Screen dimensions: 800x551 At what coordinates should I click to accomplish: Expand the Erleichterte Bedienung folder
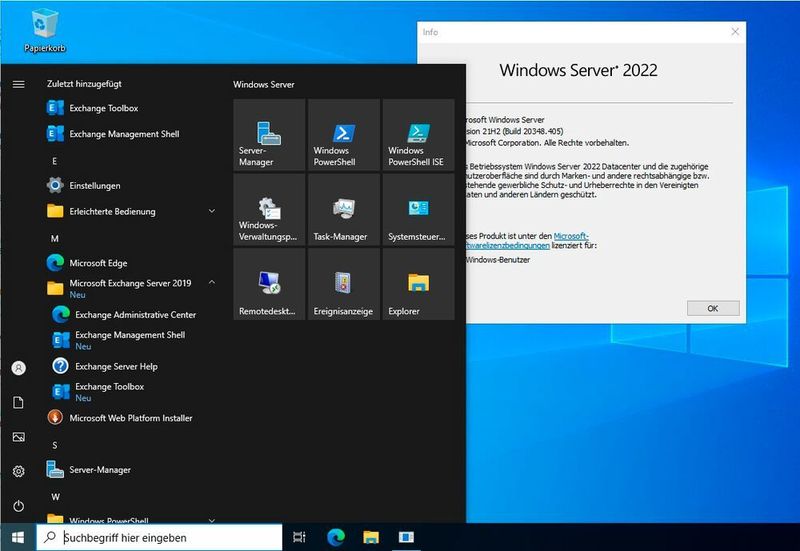coord(132,211)
